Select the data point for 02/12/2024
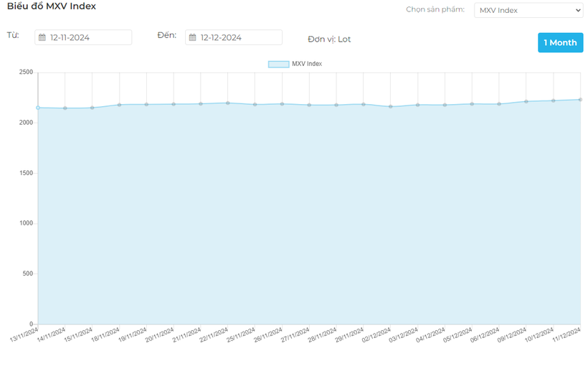Image resolution: width=588 pixels, height=366 pixels. tap(391, 106)
